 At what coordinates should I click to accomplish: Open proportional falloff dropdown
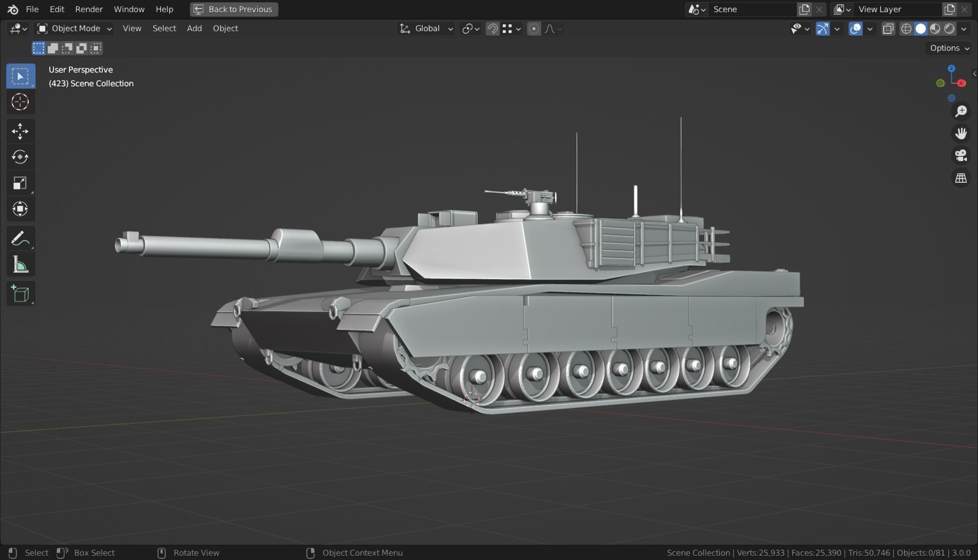pyautogui.click(x=553, y=29)
